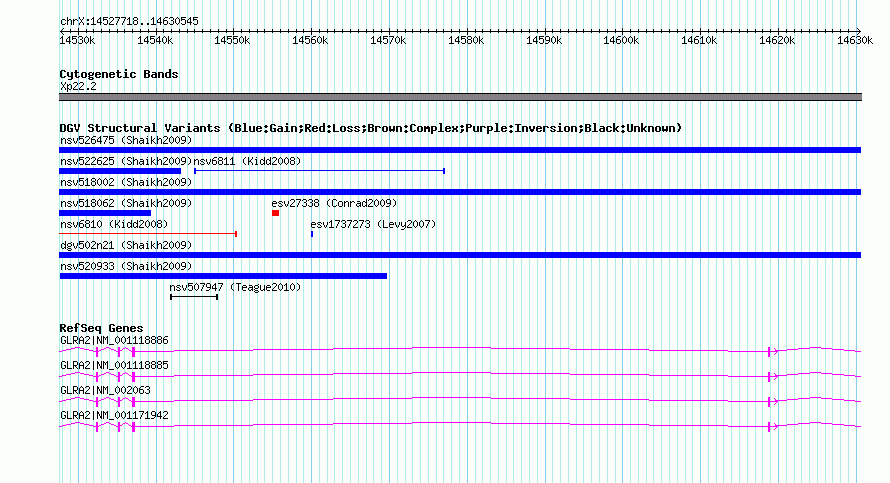890x483 pixels.
Task: Click the 14550k ruler tick label
Action: pos(232,40)
